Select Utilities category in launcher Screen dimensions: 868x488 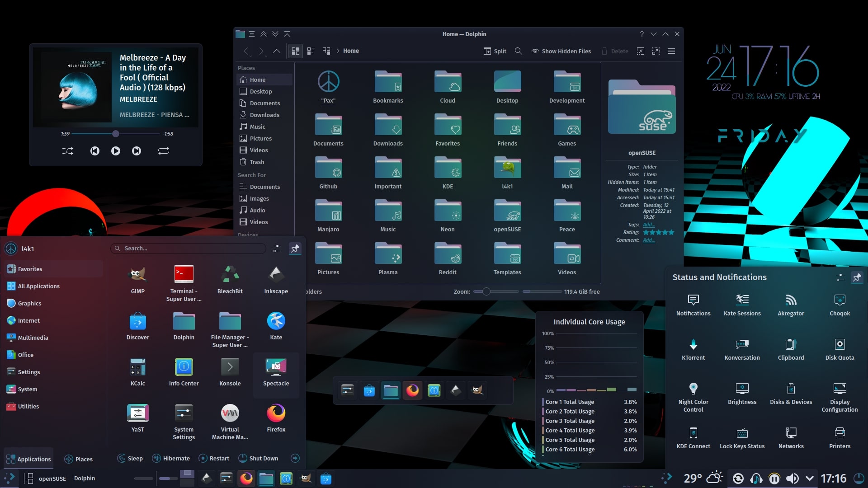[x=53, y=406]
